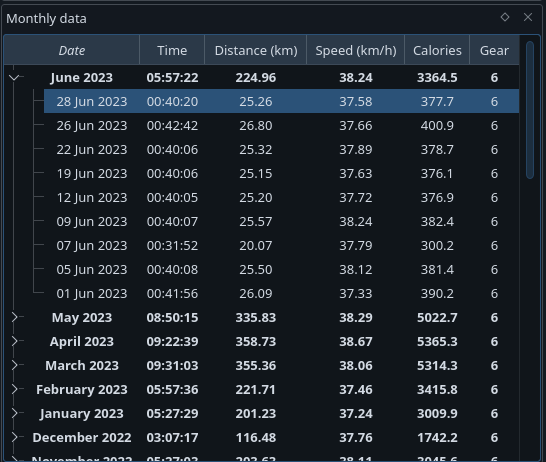Click the distance value 20.07

point(256,245)
